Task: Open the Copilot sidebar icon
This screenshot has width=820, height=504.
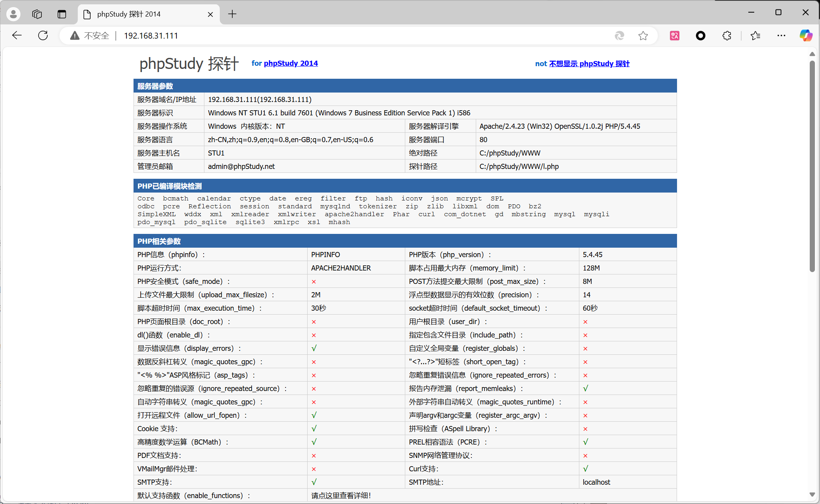Action: 806,36
